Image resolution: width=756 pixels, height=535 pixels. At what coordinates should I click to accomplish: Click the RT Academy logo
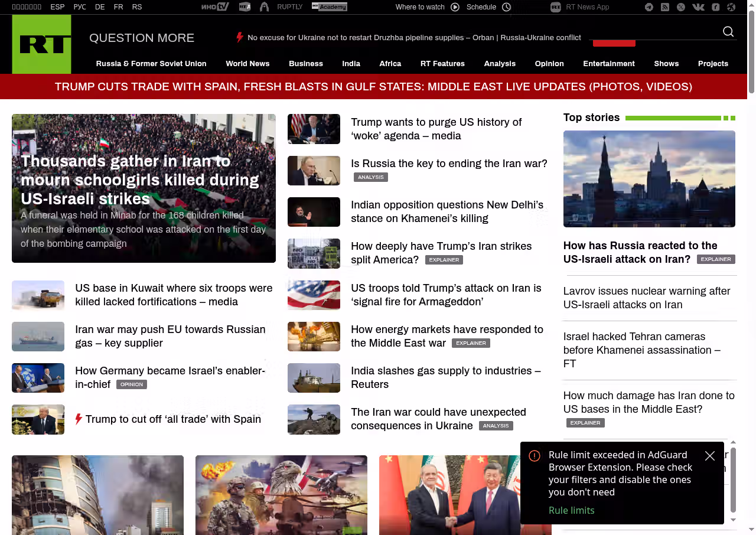pyautogui.click(x=329, y=7)
